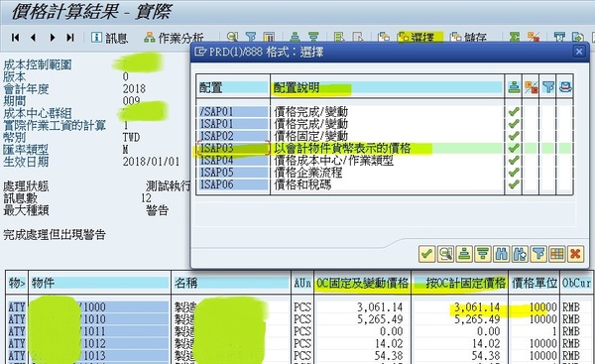Select layout 1SAP04 價格成本中心/作業類型

[383, 160]
